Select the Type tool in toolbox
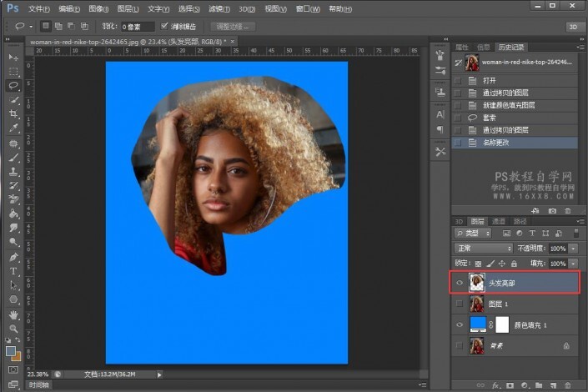 coord(13,271)
